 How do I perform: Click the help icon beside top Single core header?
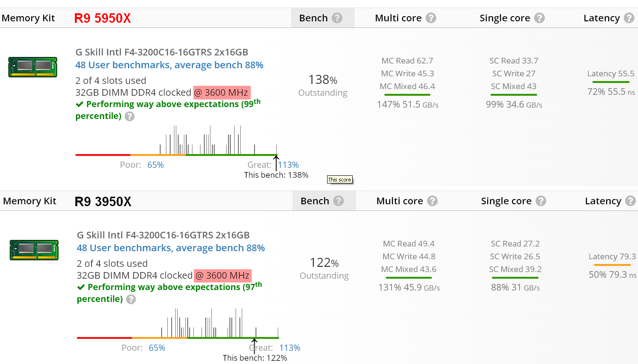(539, 18)
